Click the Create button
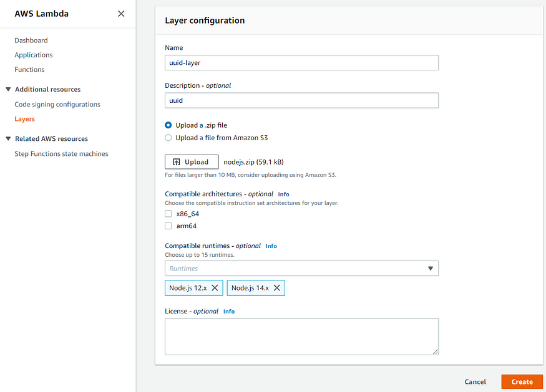The width and height of the screenshot is (546, 392). [x=522, y=381]
